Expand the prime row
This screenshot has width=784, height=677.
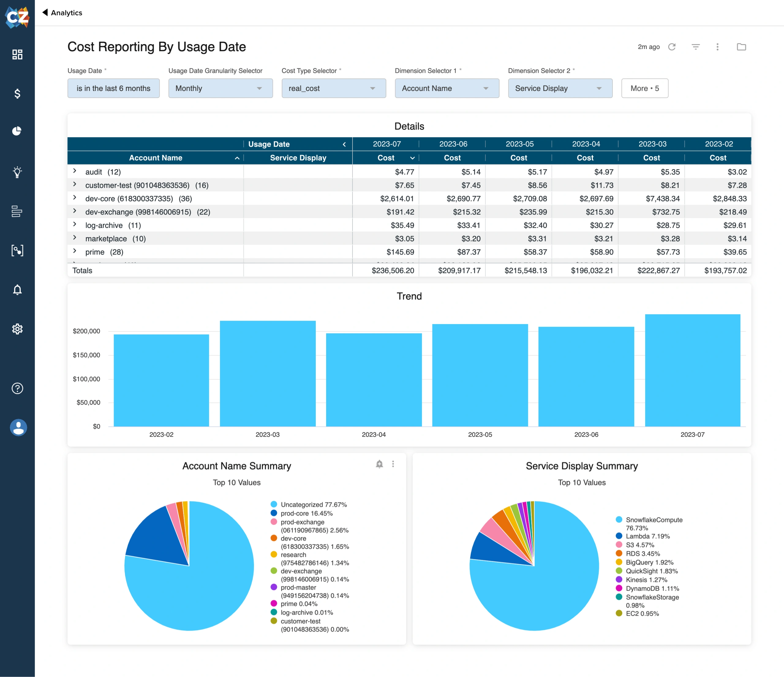[x=74, y=251]
